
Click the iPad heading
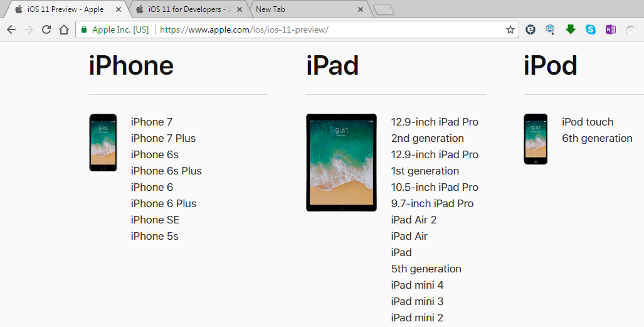coord(332,66)
